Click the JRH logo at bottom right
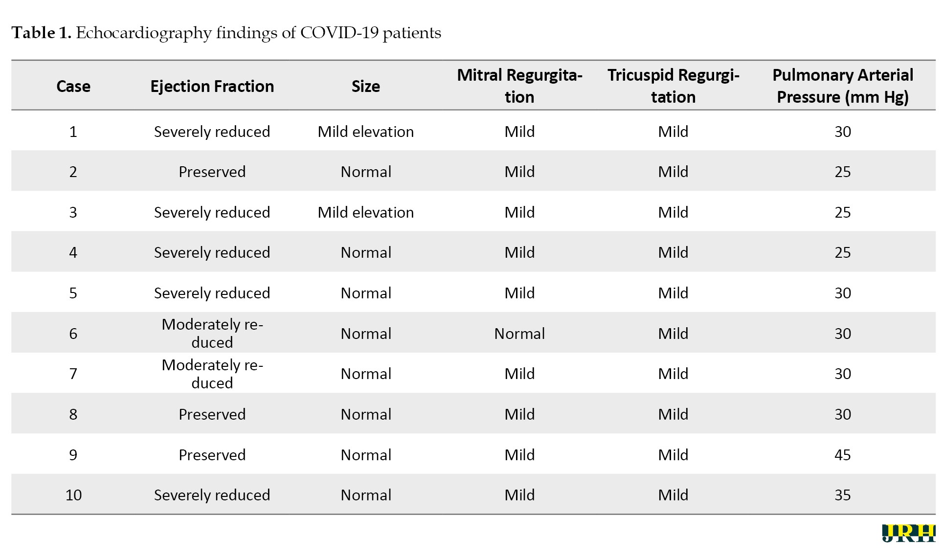 pos(908,533)
